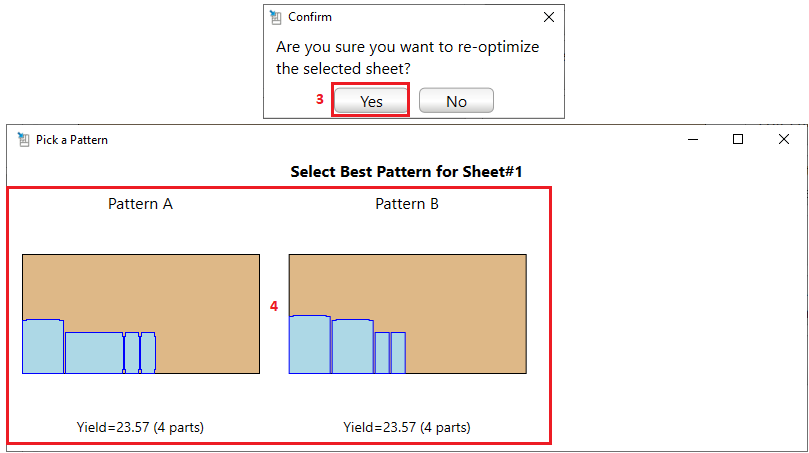Click the Pattern B label
Screen dimensions: 809x453
pyautogui.click(x=407, y=204)
